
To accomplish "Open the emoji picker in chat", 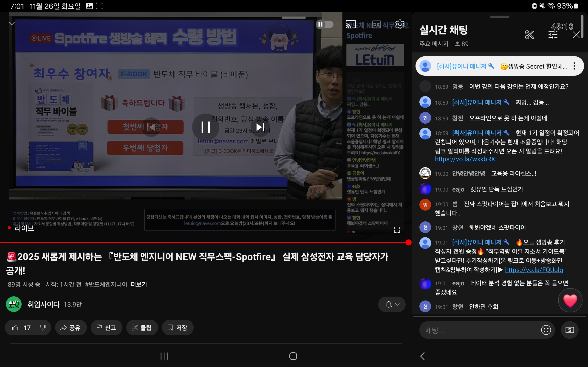I will tap(546, 330).
